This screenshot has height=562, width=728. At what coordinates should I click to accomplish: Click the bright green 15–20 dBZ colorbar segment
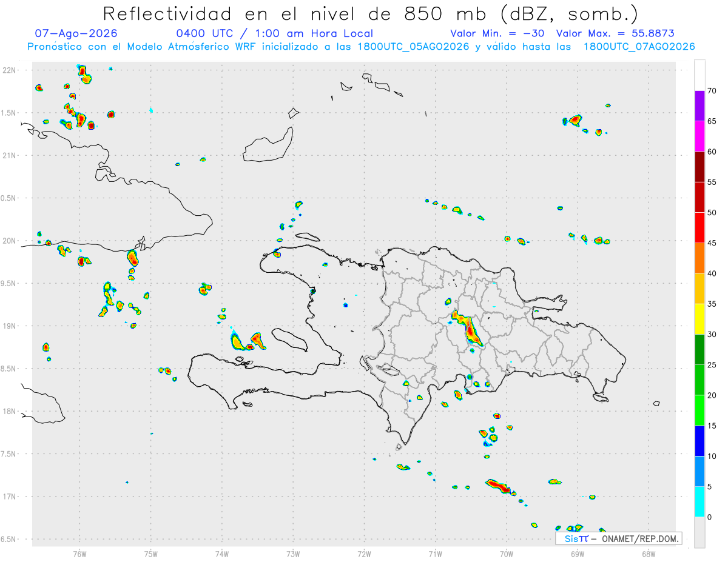[699, 410]
